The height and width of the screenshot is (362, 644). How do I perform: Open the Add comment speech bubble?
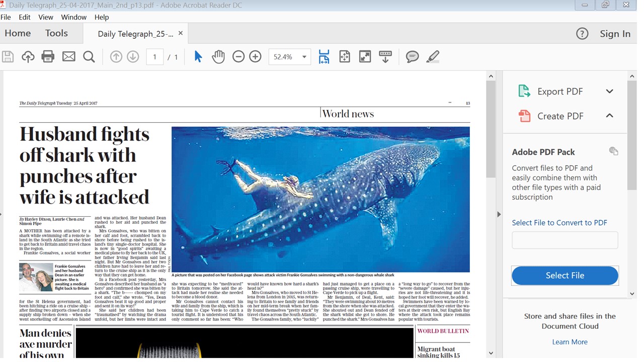[x=412, y=57]
